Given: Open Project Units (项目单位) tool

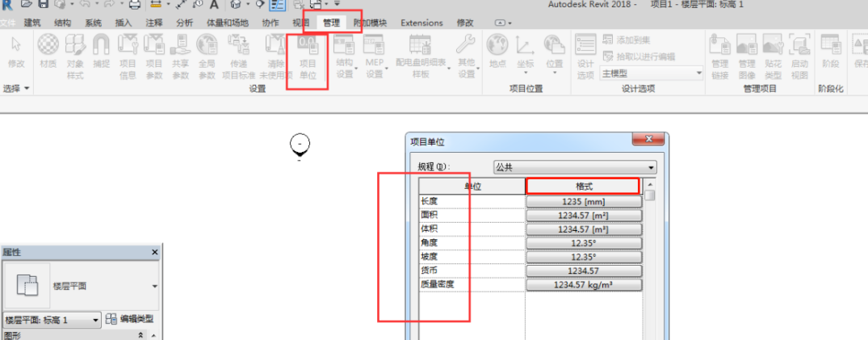Looking at the screenshot, I should point(308,57).
